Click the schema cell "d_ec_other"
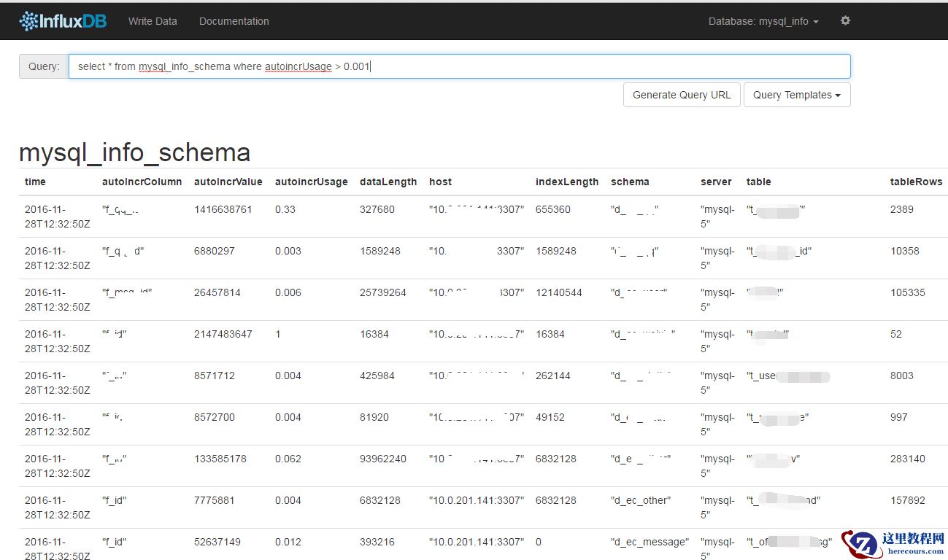 tap(640, 500)
